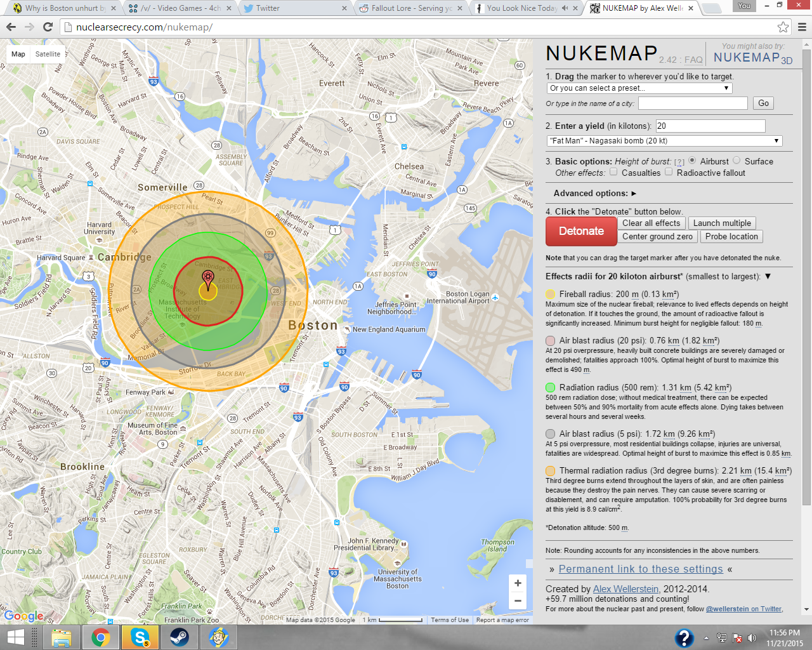Open the Action Center flag icon

click(737, 638)
